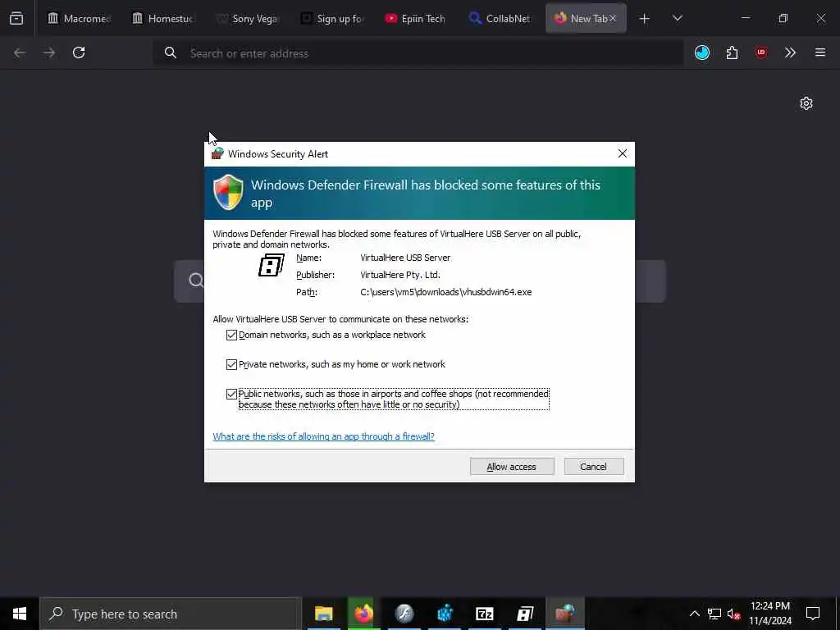Open the notification center icon
Viewport: 840px width, 630px height.
point(813,614)
